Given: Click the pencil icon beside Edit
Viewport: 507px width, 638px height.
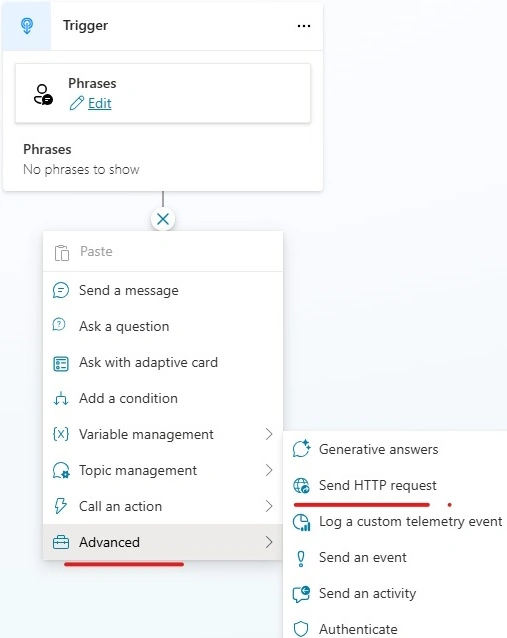Looking at the screenshot, I should tap(76, 103).
